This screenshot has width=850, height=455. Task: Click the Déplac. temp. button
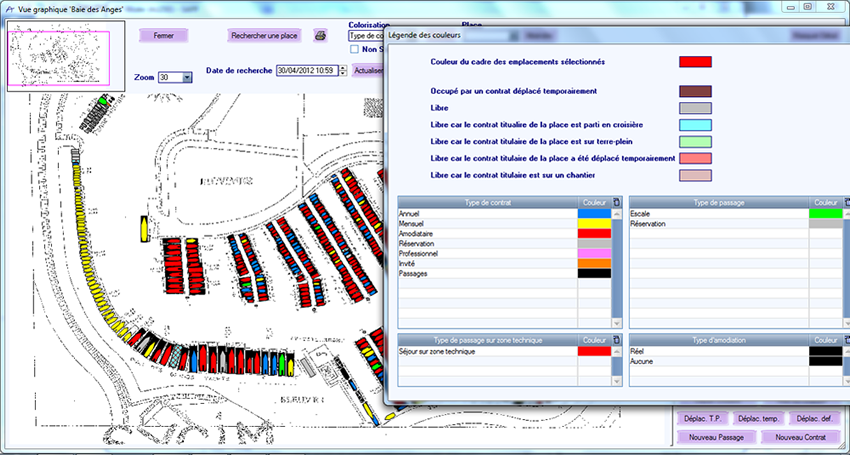point(758,418)
